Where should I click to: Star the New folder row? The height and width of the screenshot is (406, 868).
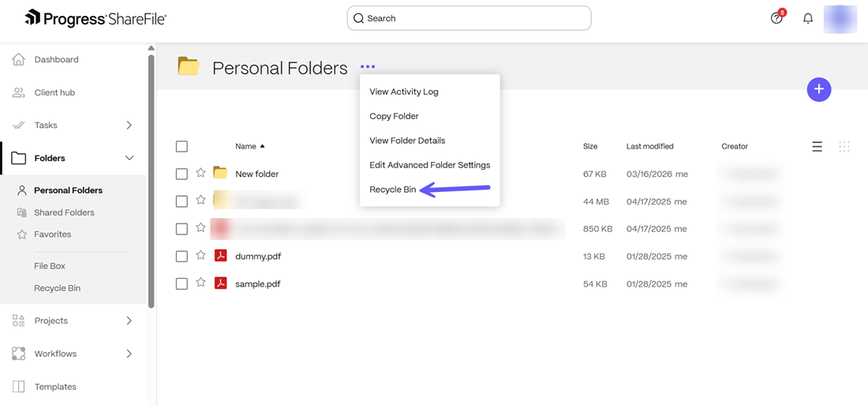200,173
